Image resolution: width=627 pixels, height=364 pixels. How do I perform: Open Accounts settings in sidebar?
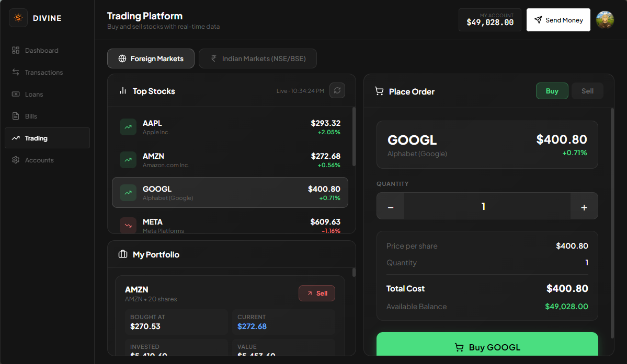(47, 160)
